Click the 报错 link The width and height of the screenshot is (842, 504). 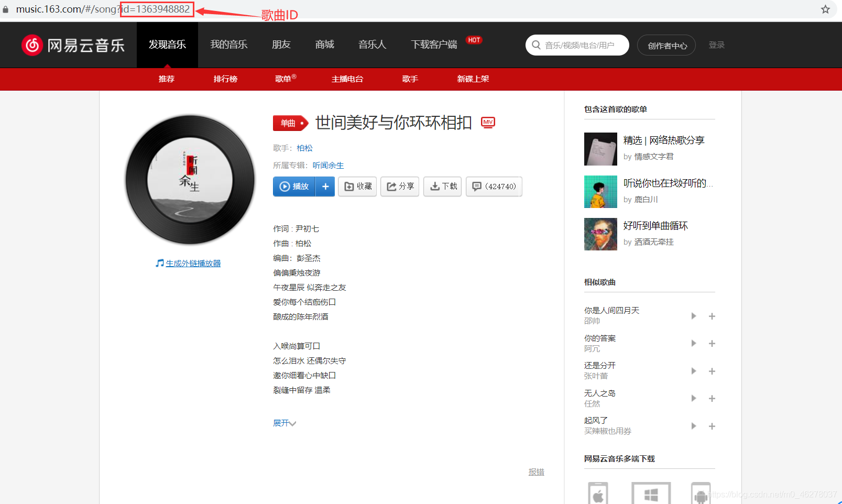[536, 472]
